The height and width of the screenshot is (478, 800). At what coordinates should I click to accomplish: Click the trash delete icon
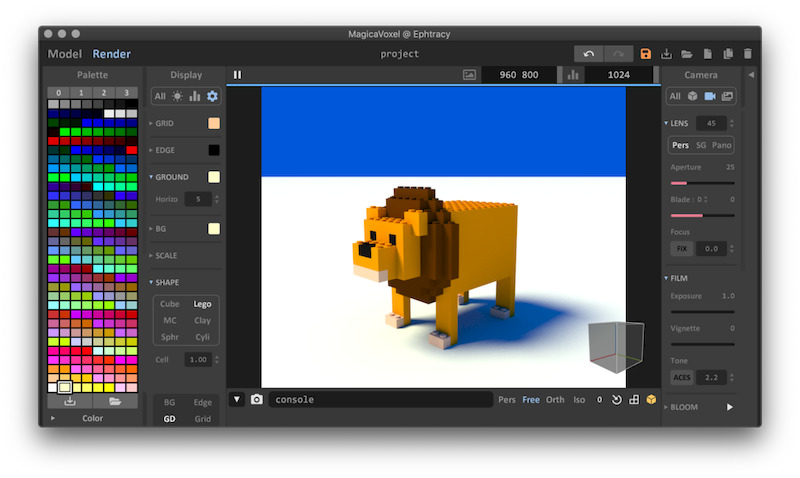point(748,54)
